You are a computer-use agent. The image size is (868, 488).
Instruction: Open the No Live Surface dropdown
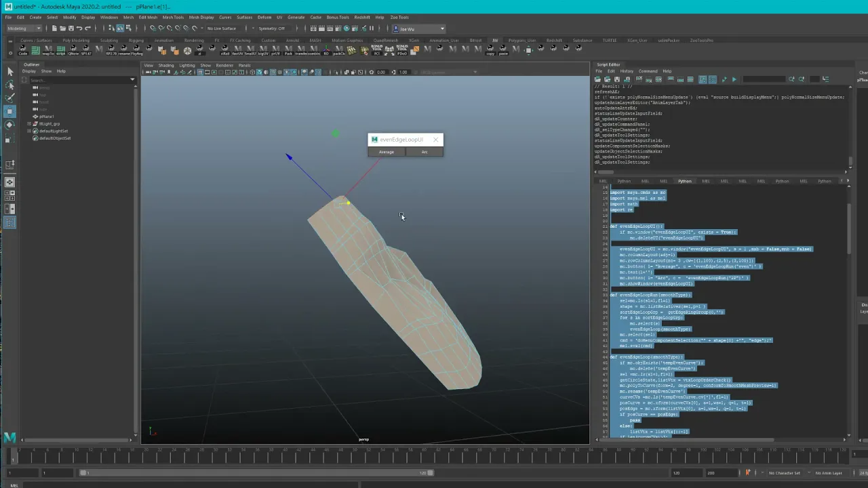pyautogui.click(x=224, y=28)
